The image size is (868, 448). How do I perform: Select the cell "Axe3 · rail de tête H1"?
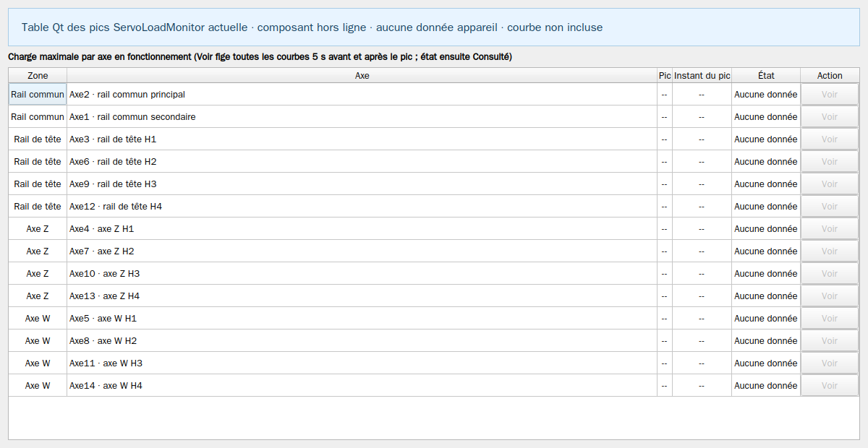pos(362,139)
